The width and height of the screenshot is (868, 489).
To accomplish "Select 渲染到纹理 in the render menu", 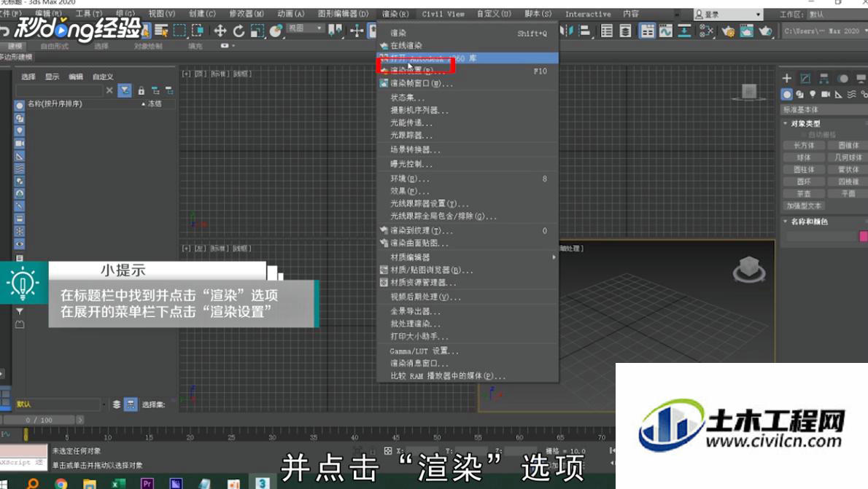I will click(x=468, y=231).
